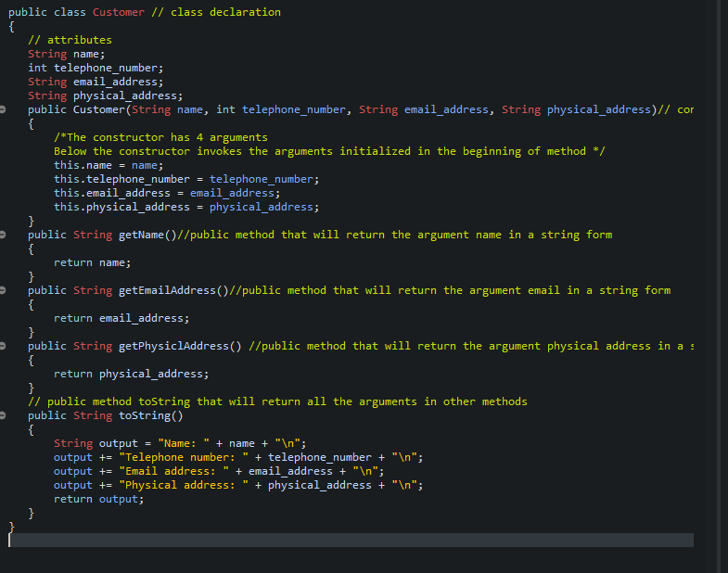The height and width of the screenshot is (573, 728).
Task: Click the 'return email_address;' statement
Action: pos(121,319)
